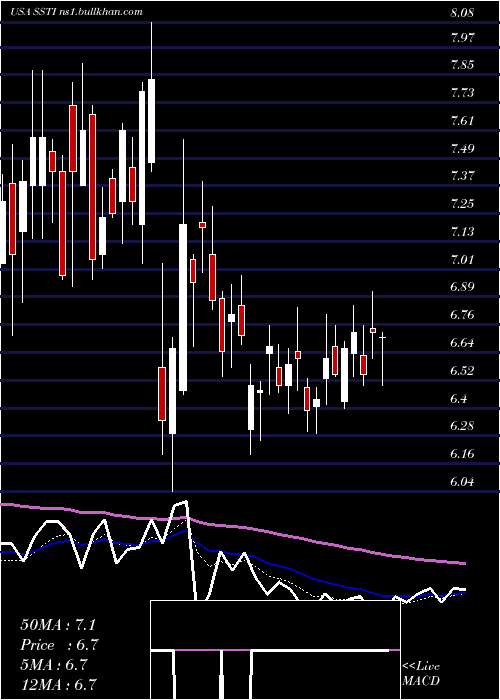This screenshot has width=500, height=700.
Task: Click the 6.04 price axis label
Action: 462,482
